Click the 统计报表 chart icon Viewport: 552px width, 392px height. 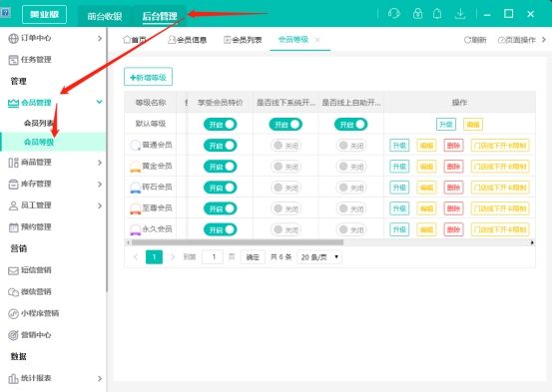(13, 378)
